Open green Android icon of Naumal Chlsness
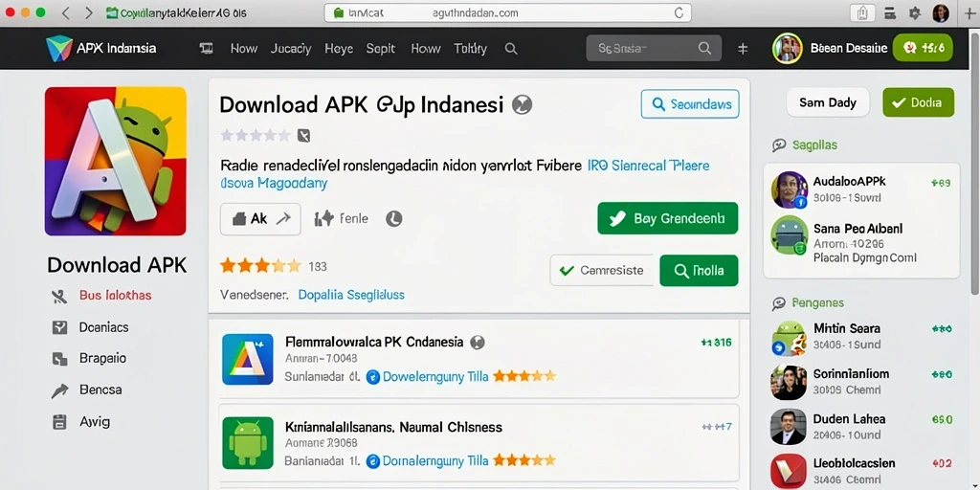980x490 pixels. (x=248, y=443)
